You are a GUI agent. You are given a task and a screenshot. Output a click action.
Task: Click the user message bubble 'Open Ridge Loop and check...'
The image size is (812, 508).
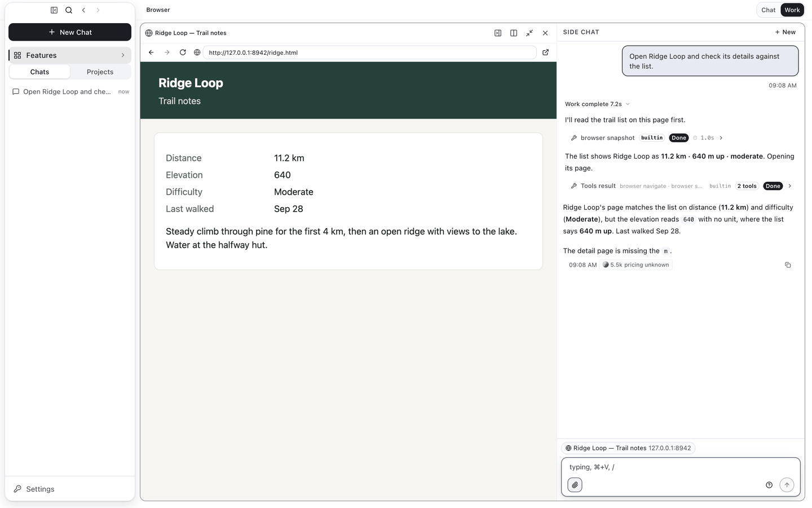coord(710,61)
